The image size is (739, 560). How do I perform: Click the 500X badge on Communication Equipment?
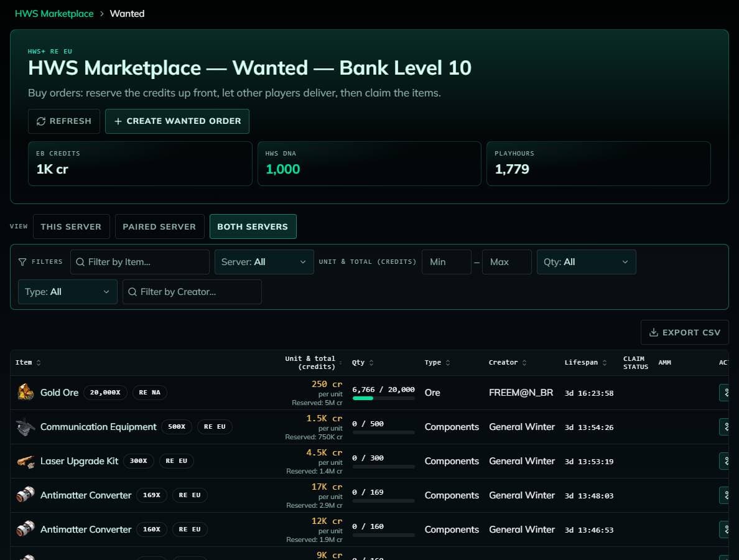click(177, 427)
